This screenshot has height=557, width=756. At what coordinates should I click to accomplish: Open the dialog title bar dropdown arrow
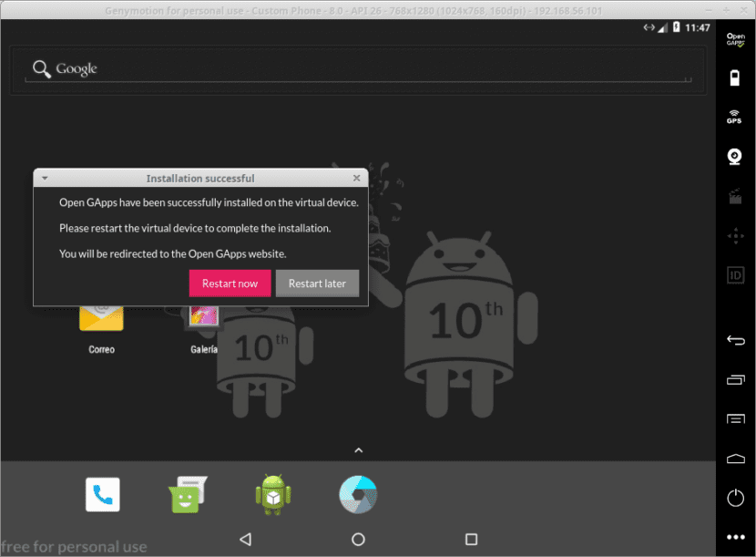[x=45, y=179]
